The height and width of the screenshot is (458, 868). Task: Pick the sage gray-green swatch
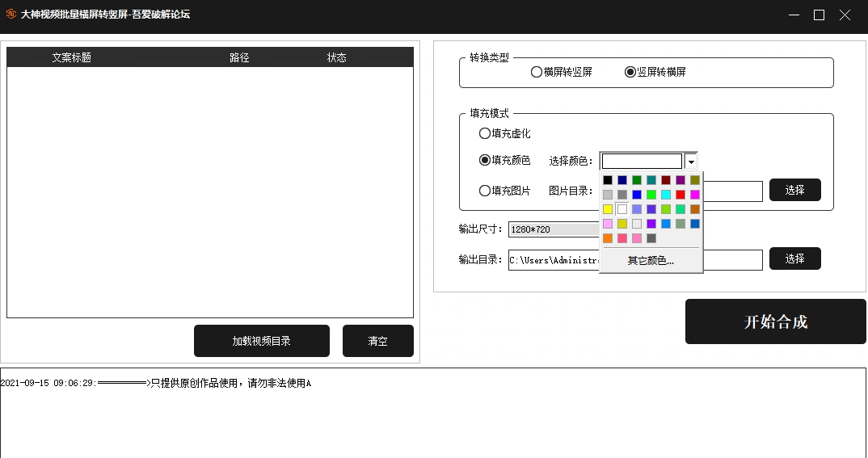coord(680,224)
